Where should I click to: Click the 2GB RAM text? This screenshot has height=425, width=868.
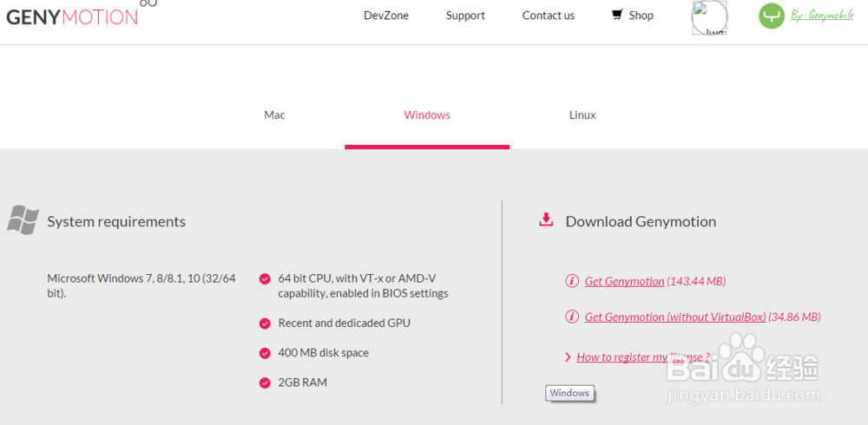click(302, 382)
